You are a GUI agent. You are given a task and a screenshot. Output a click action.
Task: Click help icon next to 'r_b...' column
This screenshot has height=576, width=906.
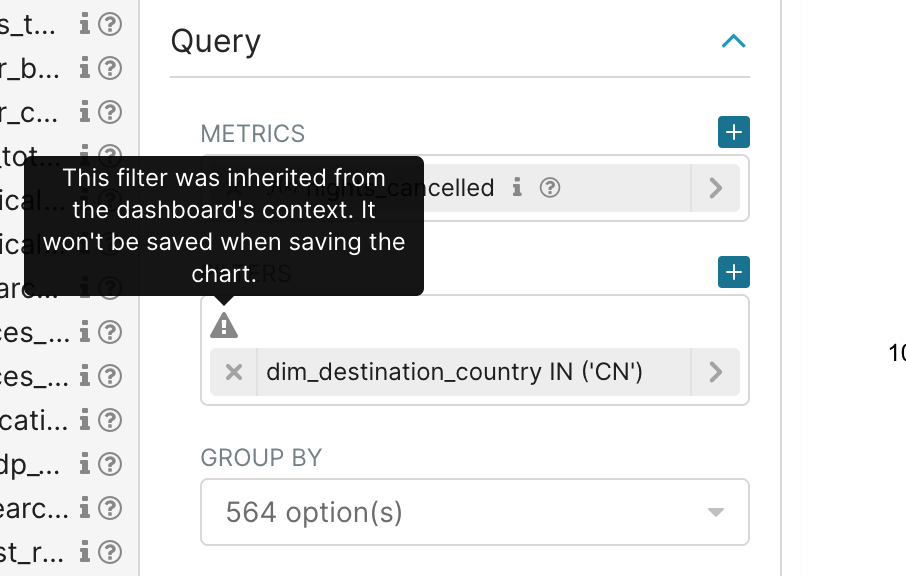[x=110, y=68]
